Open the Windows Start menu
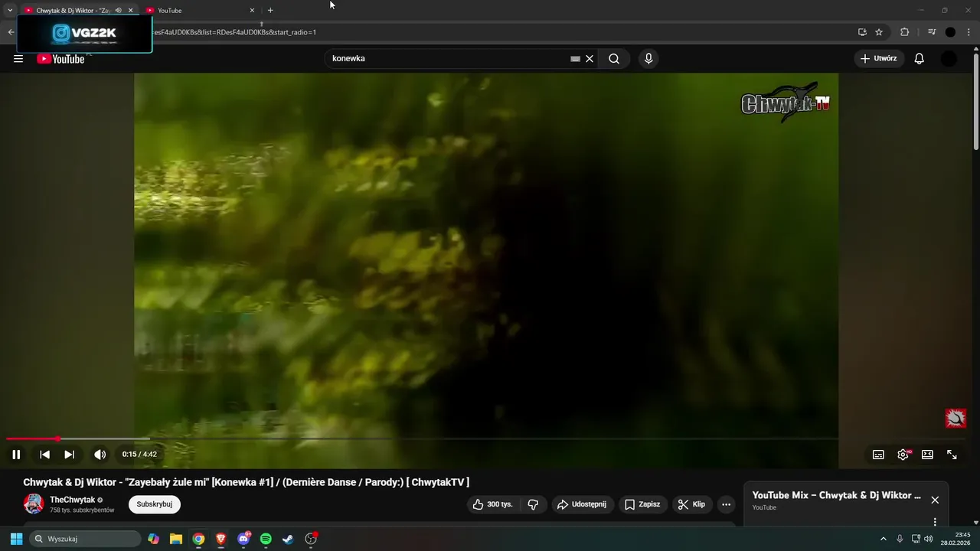Screen dimensions: 980x551 (16, 539)
